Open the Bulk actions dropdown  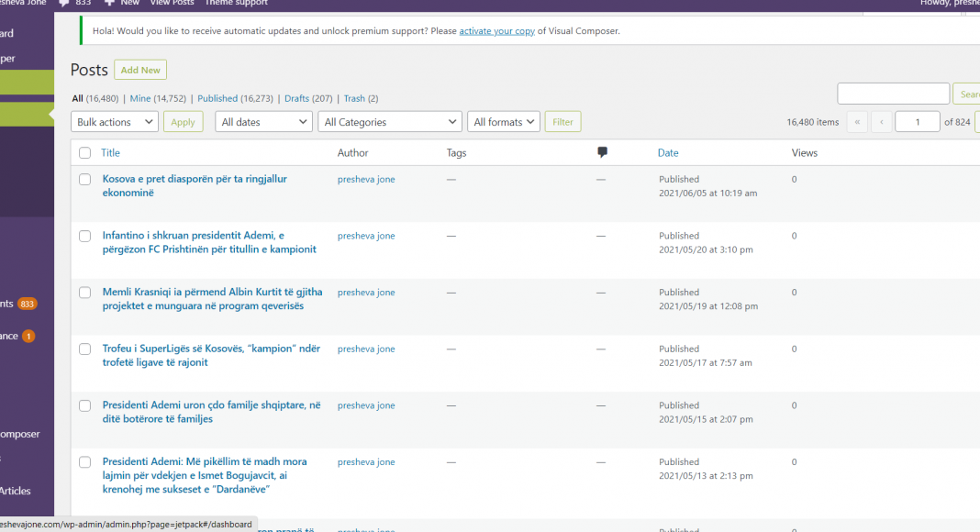tap(114, 122)
